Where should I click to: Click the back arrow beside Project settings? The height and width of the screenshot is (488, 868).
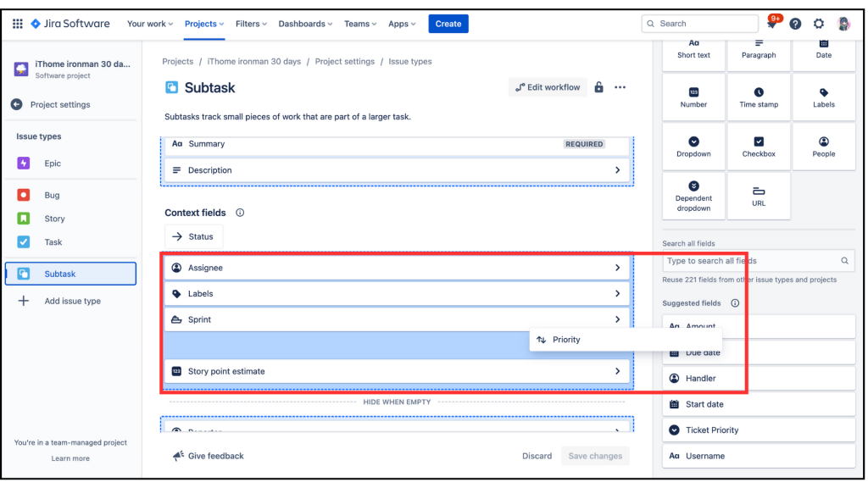point(17,104)
